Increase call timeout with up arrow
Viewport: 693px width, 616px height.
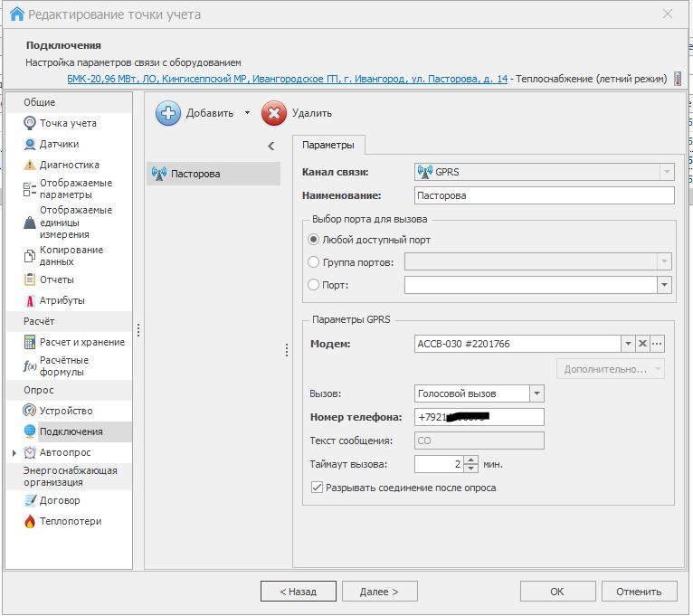tap(470, 460)
